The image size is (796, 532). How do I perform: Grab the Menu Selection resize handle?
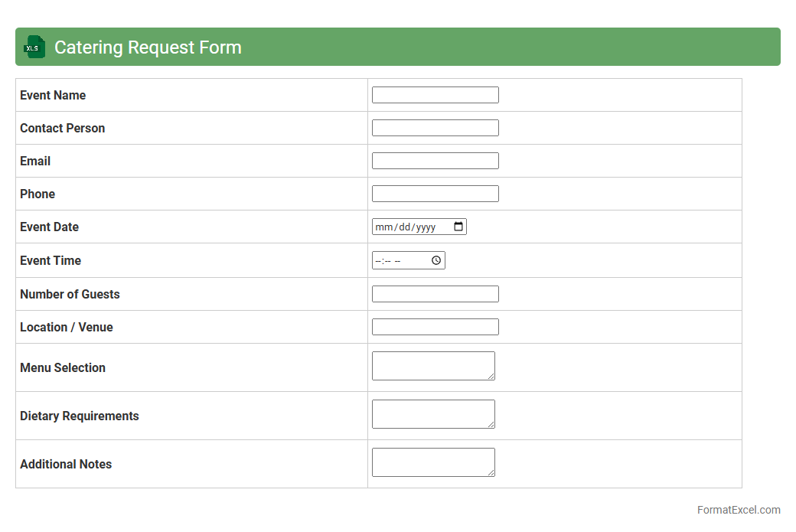click(491, 377)
